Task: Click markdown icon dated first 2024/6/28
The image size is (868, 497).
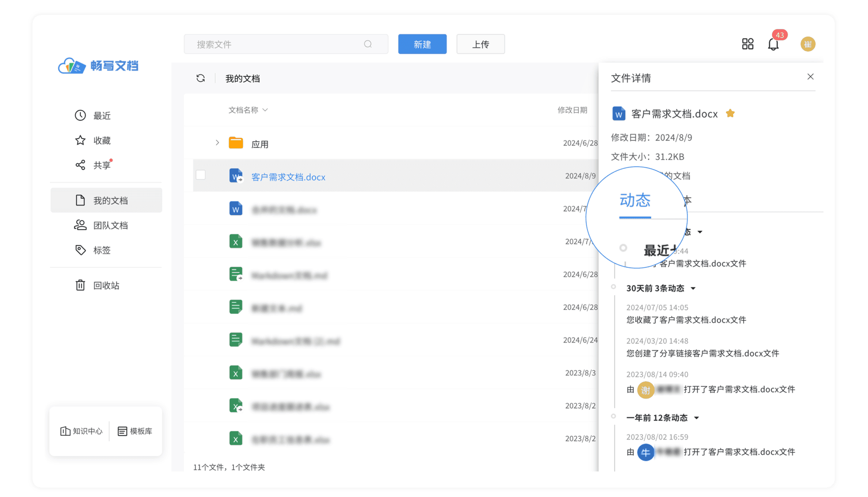Action: [x=236, y=274]
